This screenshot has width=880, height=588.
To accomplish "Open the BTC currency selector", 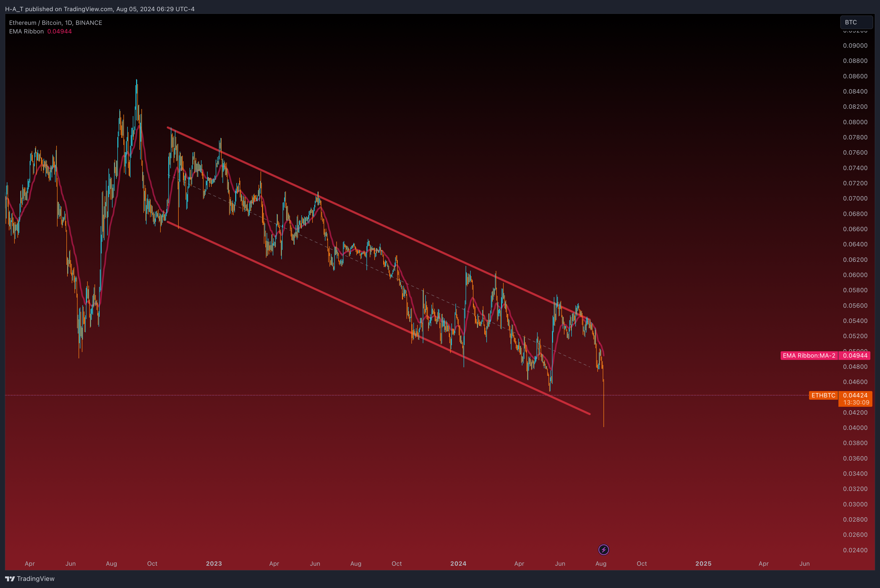I will pyautogui.click(x=856, y=22).
